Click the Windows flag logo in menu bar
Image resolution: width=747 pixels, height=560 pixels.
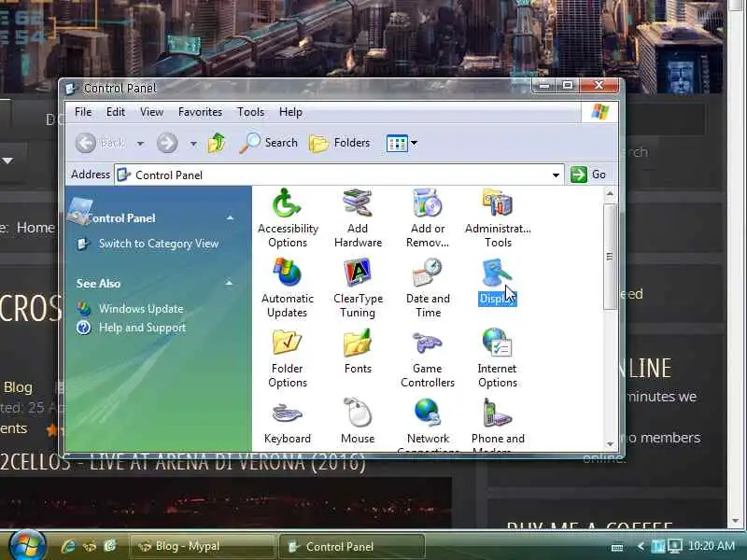pos(599,112)
